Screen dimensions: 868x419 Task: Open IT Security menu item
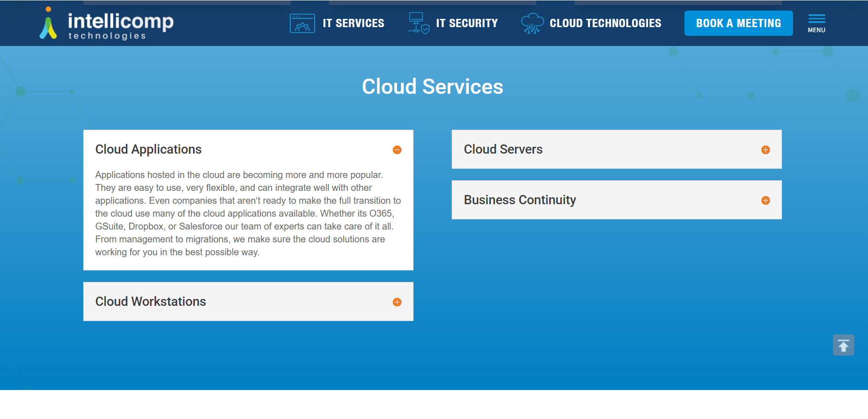point(467,23)
